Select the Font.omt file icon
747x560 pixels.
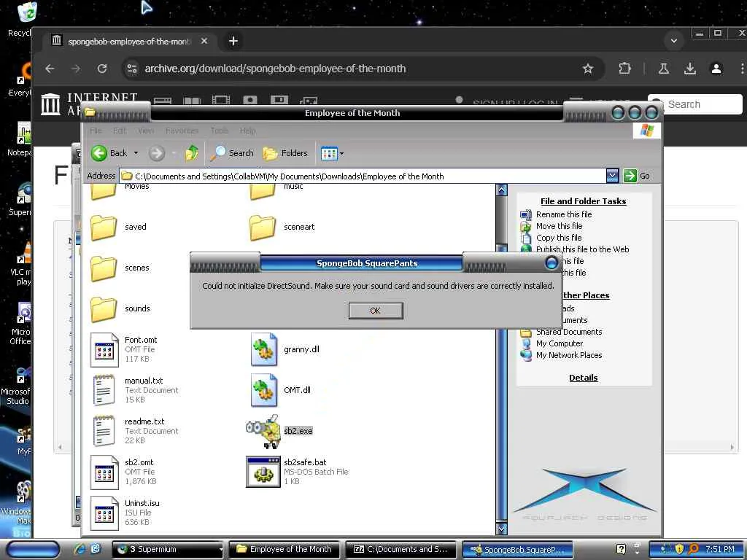104,349
